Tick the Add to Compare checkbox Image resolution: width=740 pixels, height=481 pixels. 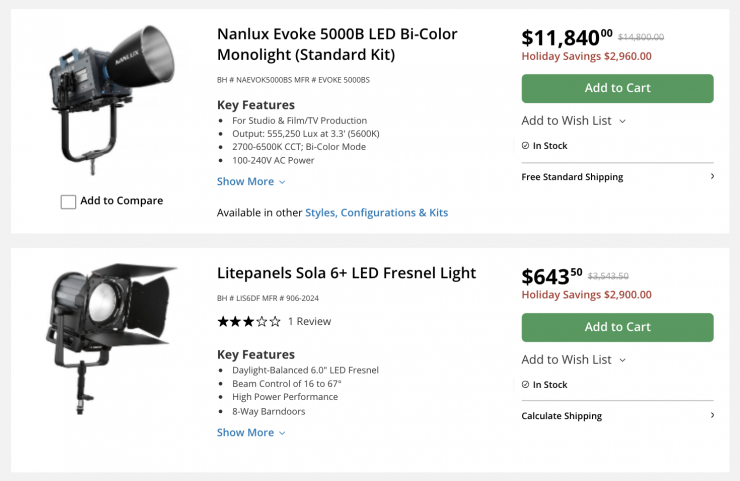(68, 202)
